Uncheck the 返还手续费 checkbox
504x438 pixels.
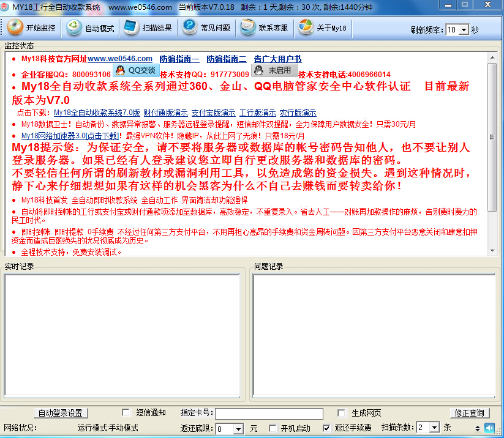[326, 428]
